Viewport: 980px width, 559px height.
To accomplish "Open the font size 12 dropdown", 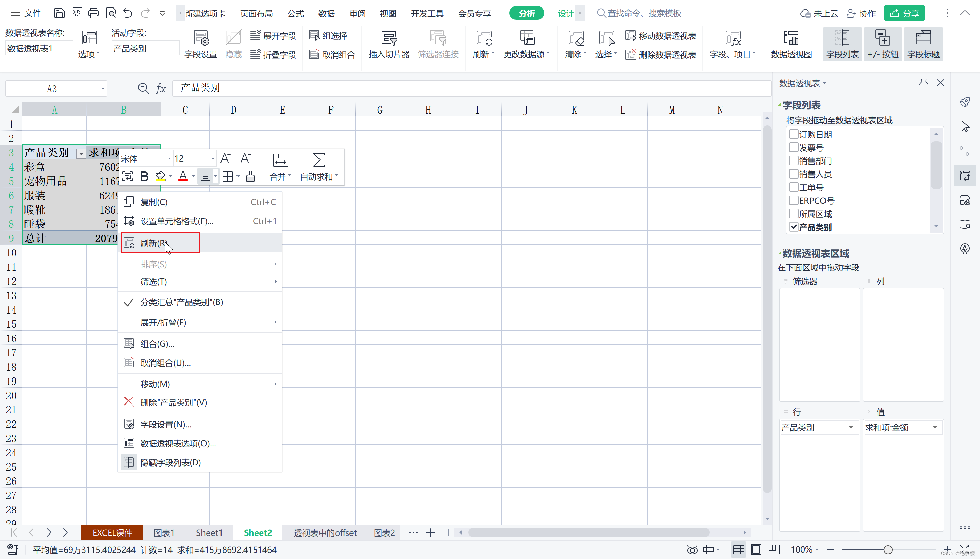I will pos(213,158).
